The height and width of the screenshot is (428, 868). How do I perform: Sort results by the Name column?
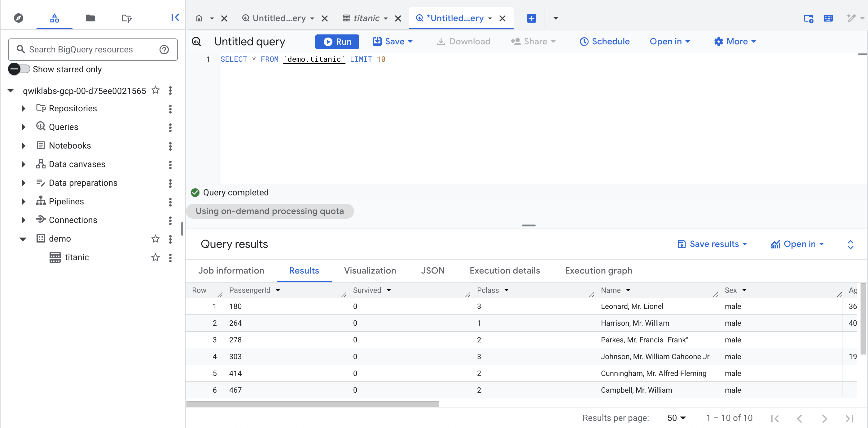[x=628, y=290]
